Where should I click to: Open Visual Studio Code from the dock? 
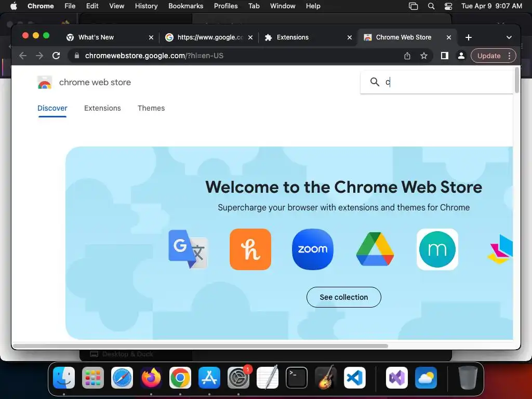click(355, 378)
